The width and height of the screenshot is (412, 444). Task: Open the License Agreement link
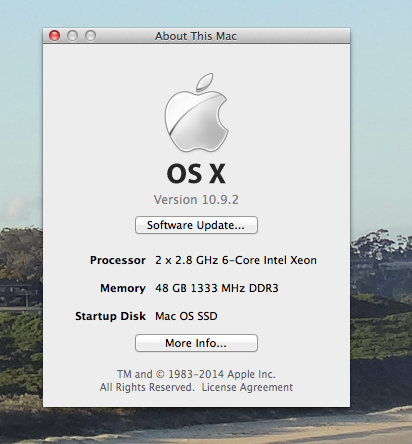(x=247, y=387)
